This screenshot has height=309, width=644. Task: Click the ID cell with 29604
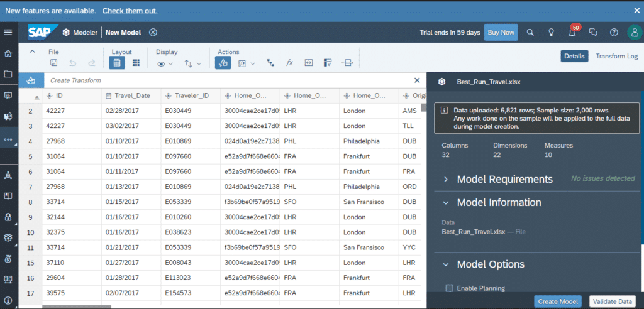(72, 278)
